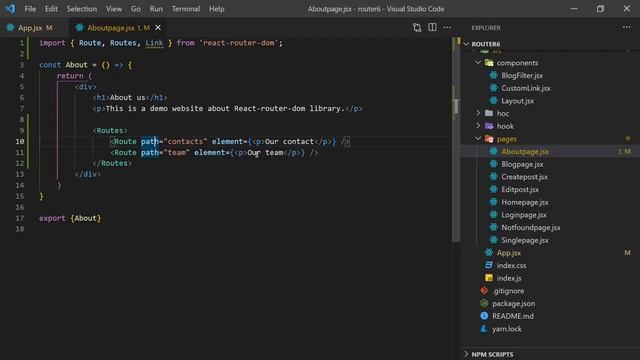Open the View menu
This screenshot has height=360, width=640.
point(113,9)
